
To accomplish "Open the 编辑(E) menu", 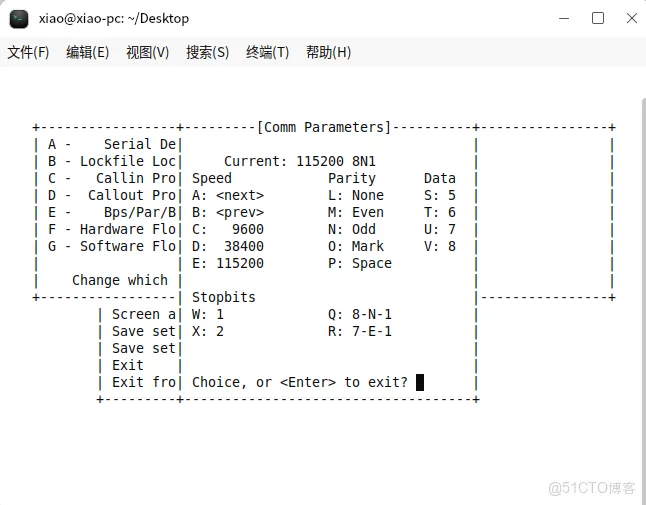I will click(88, 52).
